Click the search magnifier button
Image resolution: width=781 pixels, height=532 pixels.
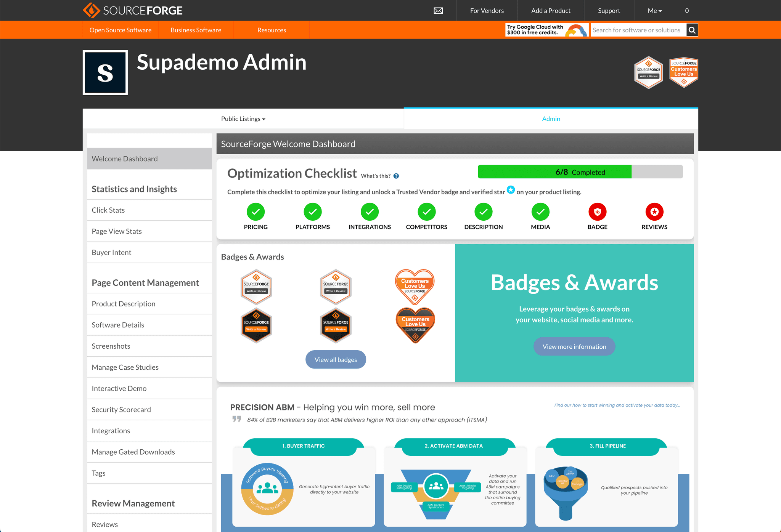tap(692, 30)
